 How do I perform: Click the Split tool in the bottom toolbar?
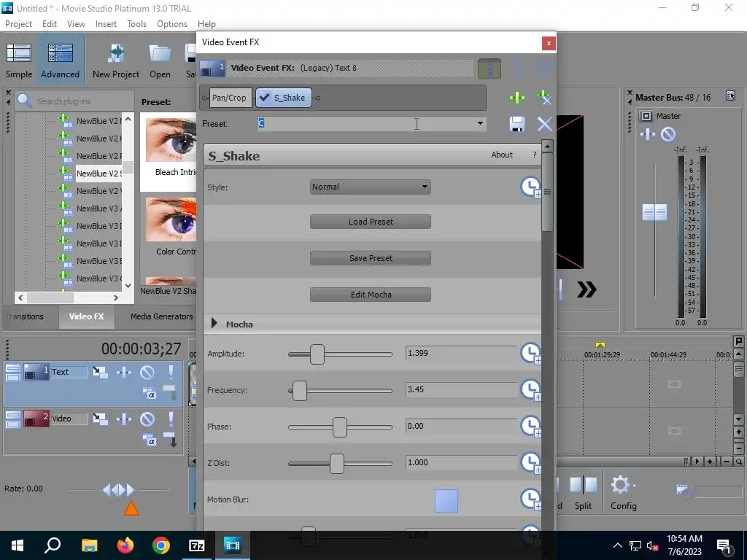coord(583,493)
